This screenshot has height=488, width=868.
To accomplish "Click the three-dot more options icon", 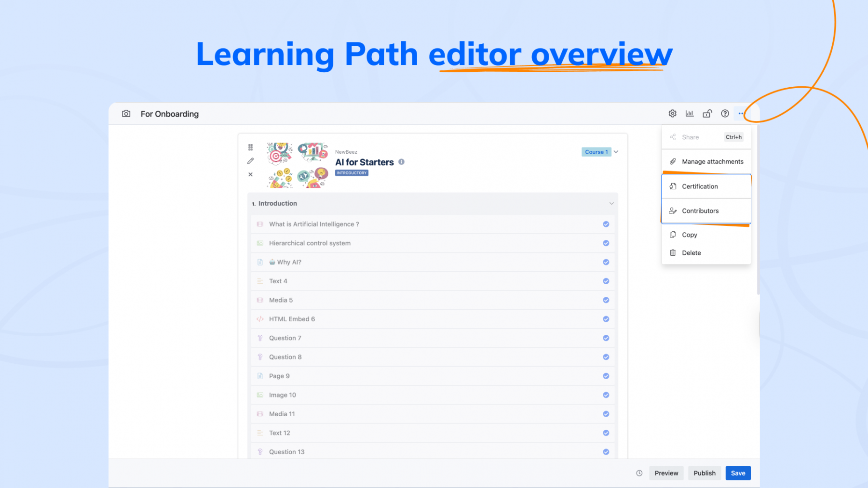I will pos(741,114).
